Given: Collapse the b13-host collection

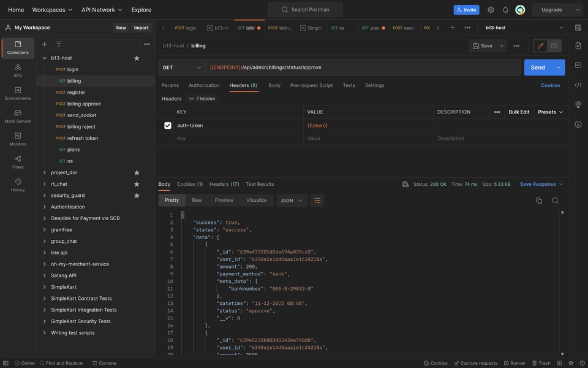Looking at the screenshot, I should [x=44, y=58].
